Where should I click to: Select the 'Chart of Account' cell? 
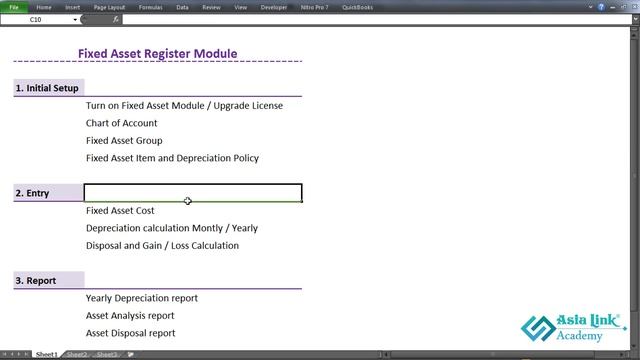click(x=121, y=123)
